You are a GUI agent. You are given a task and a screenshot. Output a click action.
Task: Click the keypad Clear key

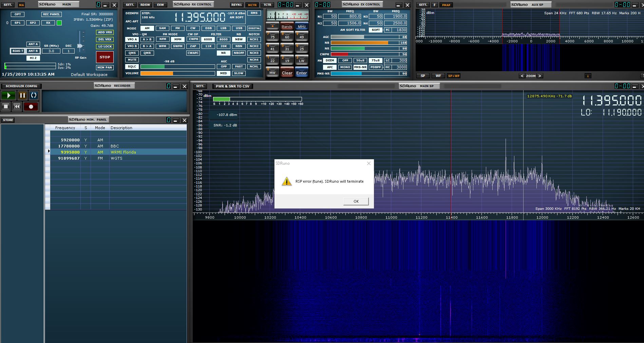coord(287,72)
